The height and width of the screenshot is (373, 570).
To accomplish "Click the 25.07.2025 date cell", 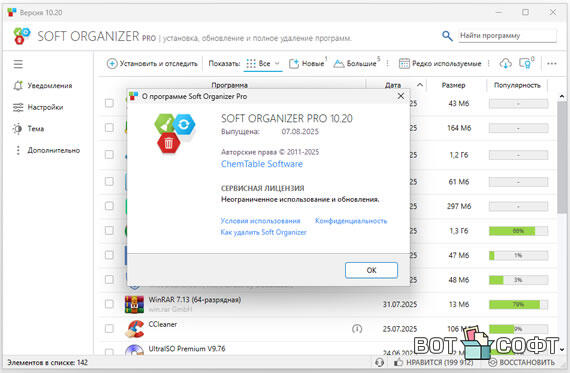I will (x=400, y=329).
